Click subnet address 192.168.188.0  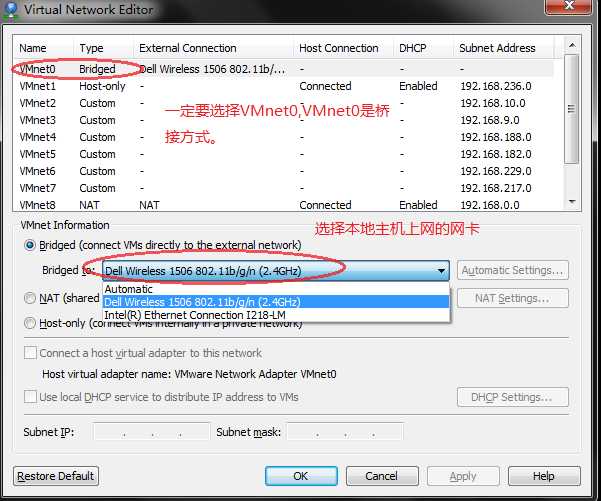pyautogui.click(x=496, y=137)
